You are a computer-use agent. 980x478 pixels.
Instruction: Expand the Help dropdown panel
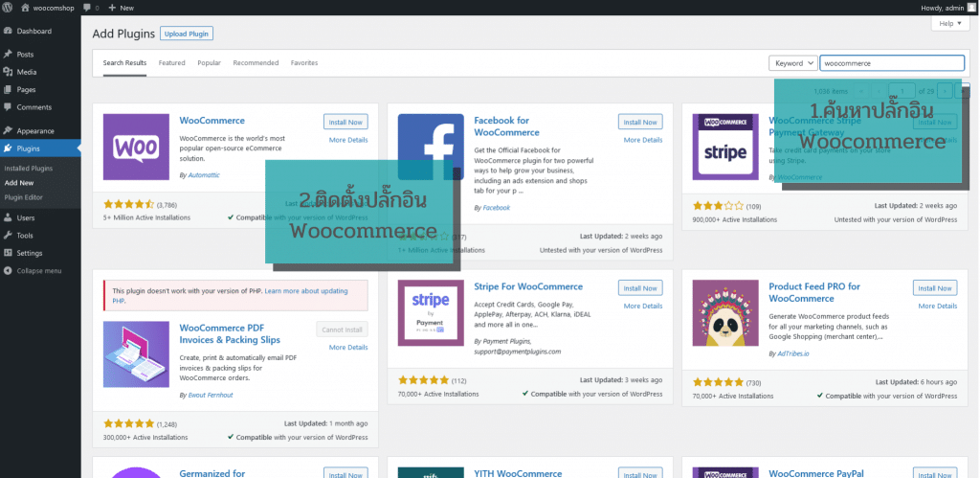click(x=947, y=23)
